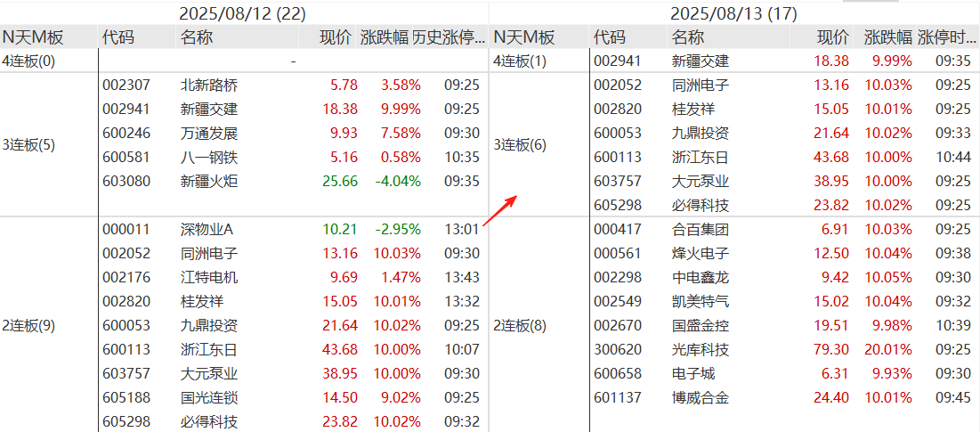
Task: Click 历史涨停 column header in left table
Action: (449, 37)
